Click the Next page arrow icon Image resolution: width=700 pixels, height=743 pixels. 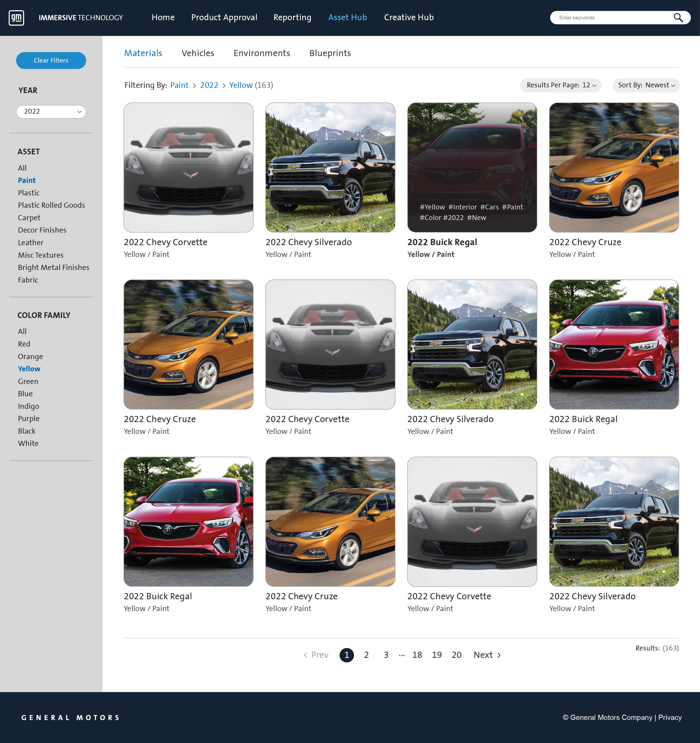coord(499,655)
